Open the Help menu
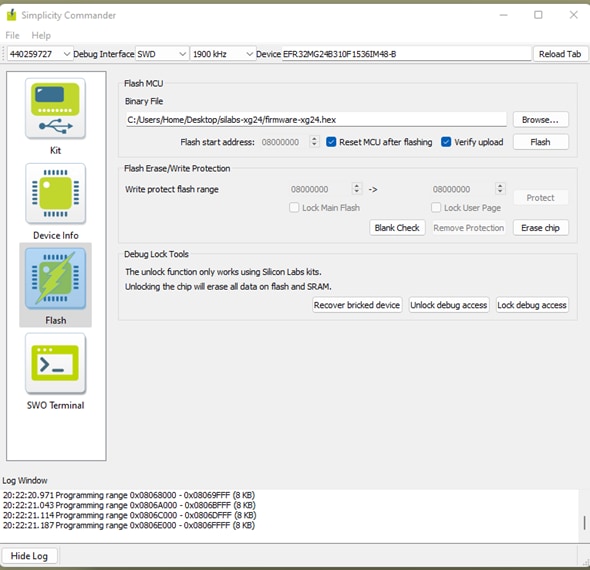590x570 pixels. (x=41, y=35)
